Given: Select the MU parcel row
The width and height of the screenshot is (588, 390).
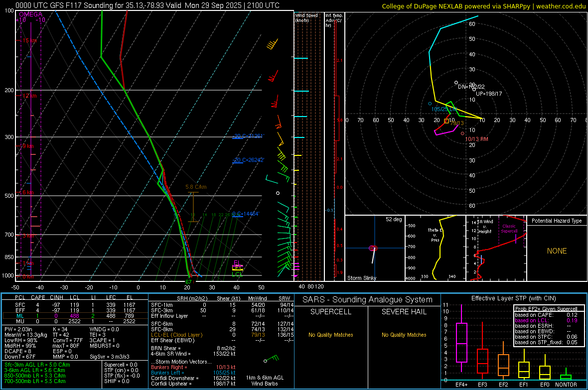Looking at the screenshot, I should (x=74, y=321).
